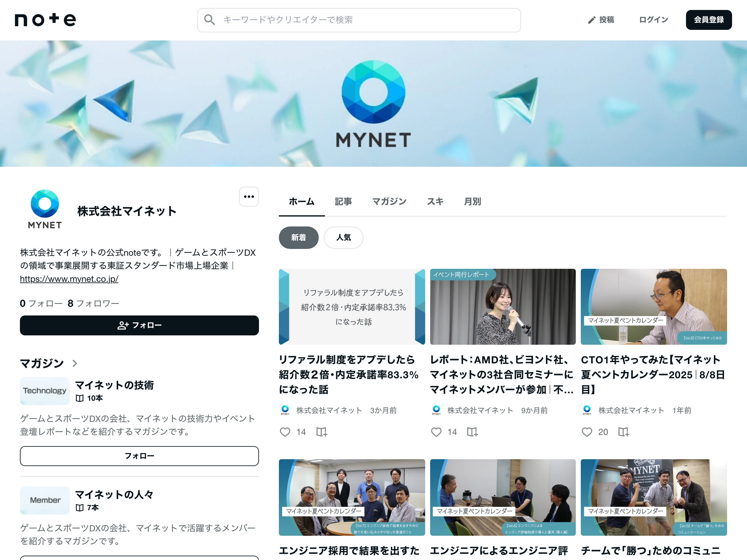Select the 人気 filter pill

[x=343, y=238]
